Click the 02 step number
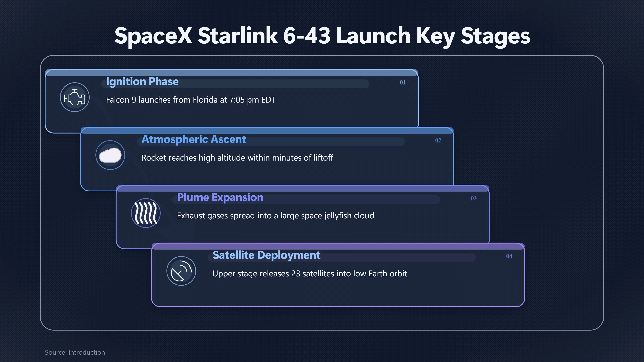The width and height of the screenshot is (644, 362). click(438, 140)
